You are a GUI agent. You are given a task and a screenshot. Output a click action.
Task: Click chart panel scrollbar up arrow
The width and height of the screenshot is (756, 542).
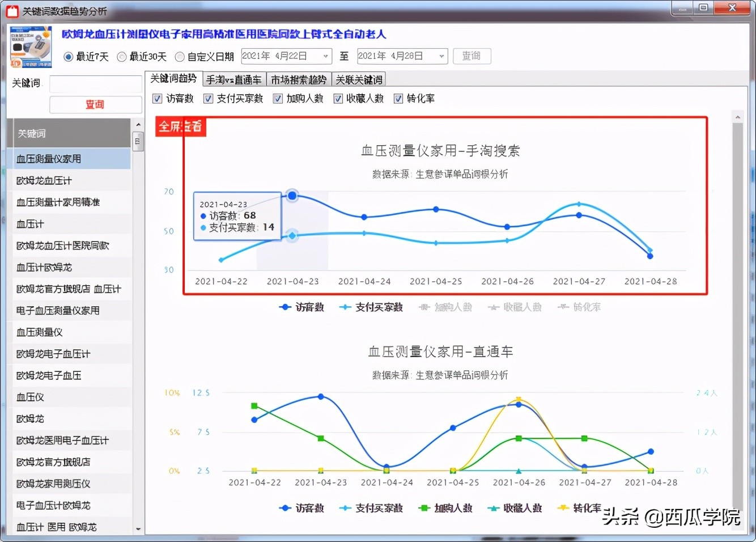pos(737,117)
